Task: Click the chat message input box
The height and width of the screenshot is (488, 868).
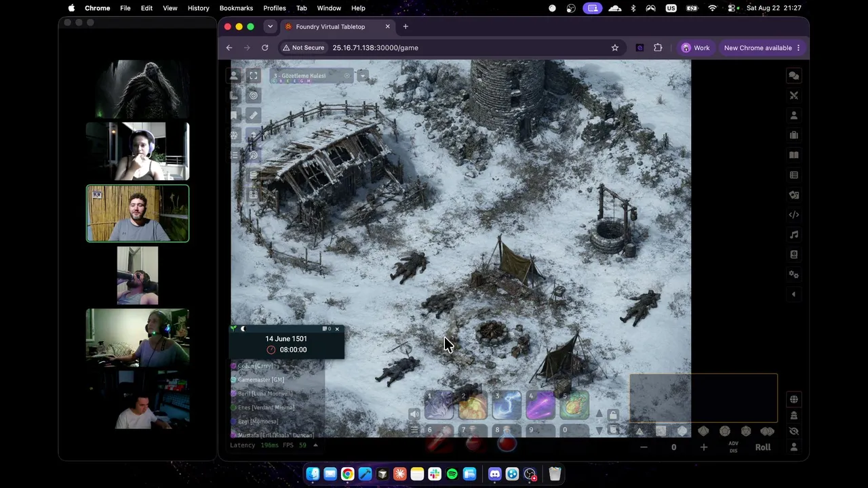Action: (704, 398)
